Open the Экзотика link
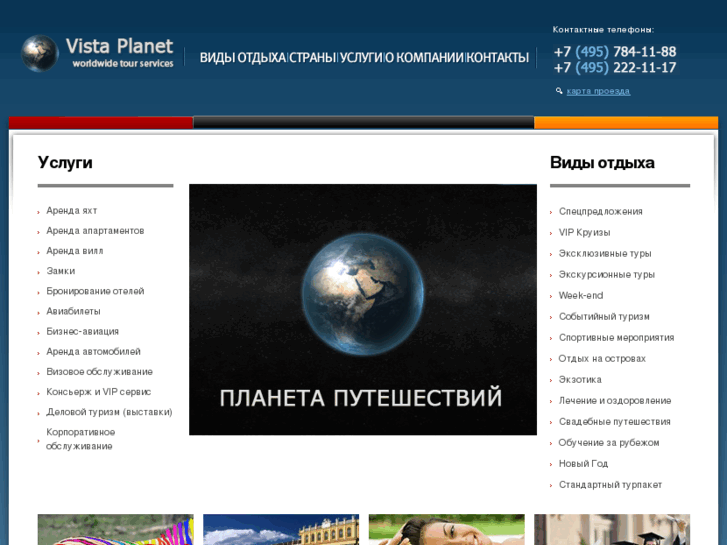Screen dimensions: 727x545 [580, 380]
